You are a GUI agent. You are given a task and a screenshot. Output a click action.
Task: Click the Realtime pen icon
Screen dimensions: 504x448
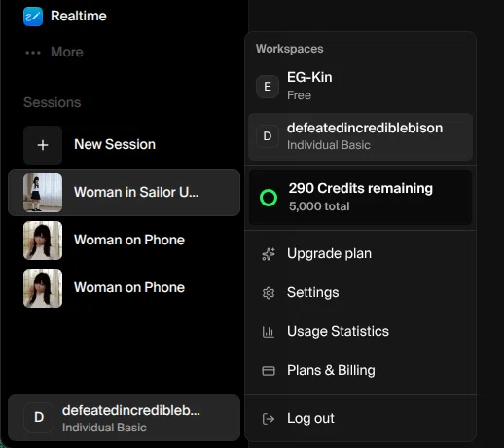33,17
